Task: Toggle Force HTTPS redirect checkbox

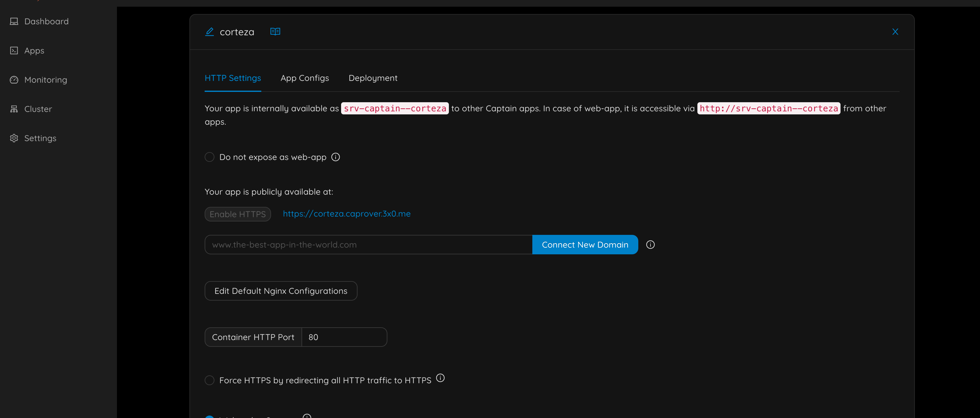Action: coord(210,380)
